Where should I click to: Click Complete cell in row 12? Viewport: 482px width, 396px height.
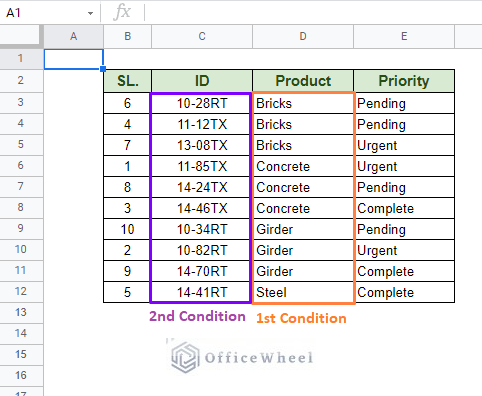(404, 292)
